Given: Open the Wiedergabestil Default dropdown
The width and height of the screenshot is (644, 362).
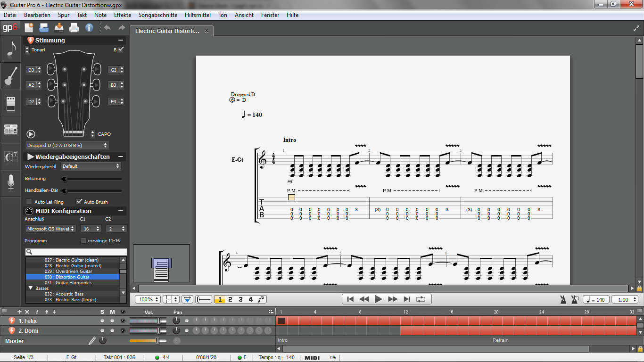Looking at the screenshot, I should click(91, 166).
